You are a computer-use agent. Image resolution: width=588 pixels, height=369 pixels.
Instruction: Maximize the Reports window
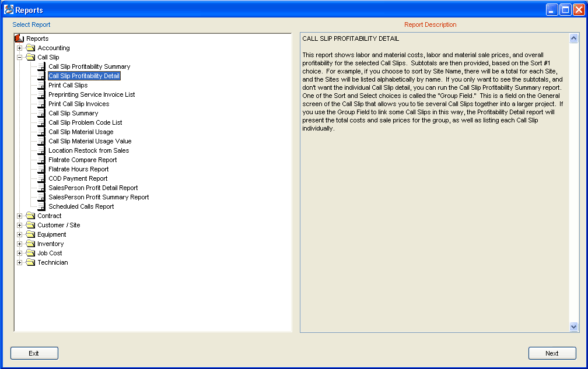tap(565, 10)
